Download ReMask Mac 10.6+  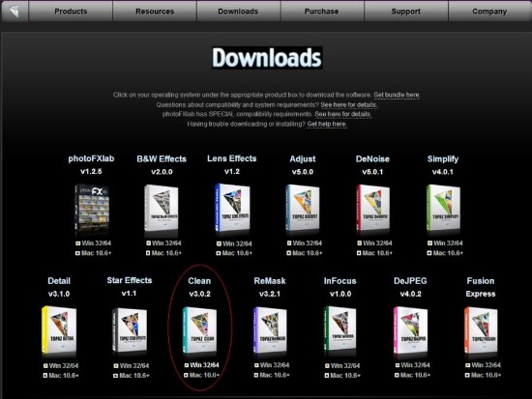(272, 375)
